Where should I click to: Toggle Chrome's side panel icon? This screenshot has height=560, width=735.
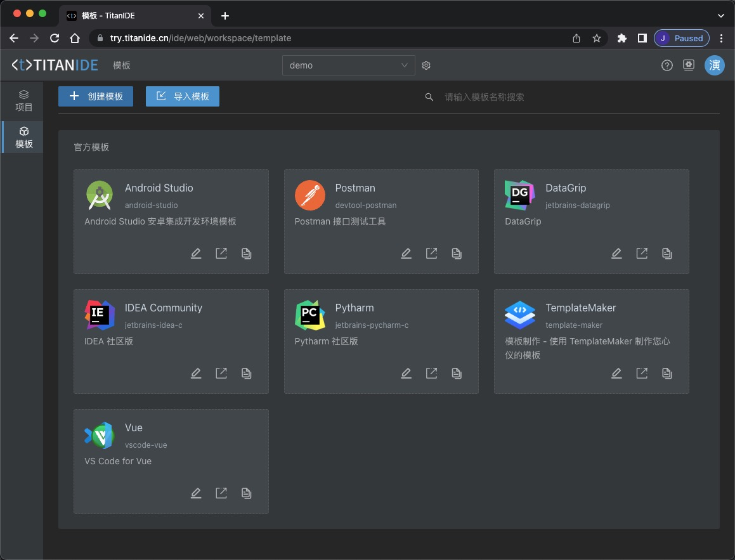coord(642,38)
